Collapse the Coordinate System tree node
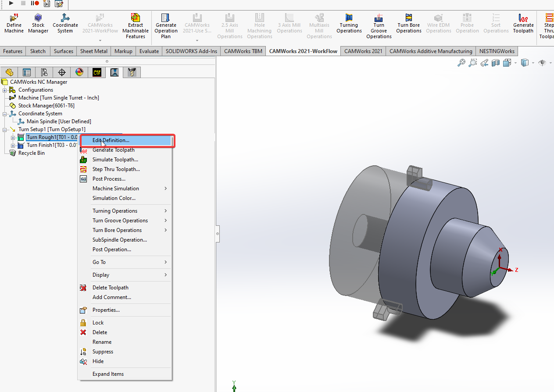The width and height of the screenshot is (554, 392). pos(5,114)
